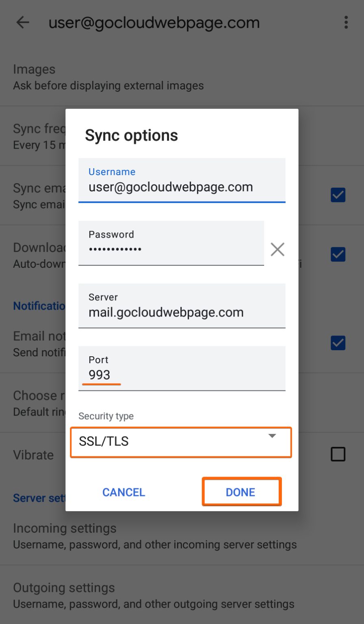Click the dropdown arrow on Security type

click(x=273, y=435)
